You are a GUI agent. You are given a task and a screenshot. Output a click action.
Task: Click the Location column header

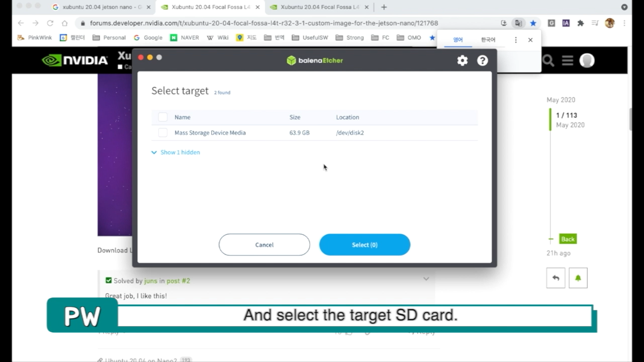(x=348, y=117)
